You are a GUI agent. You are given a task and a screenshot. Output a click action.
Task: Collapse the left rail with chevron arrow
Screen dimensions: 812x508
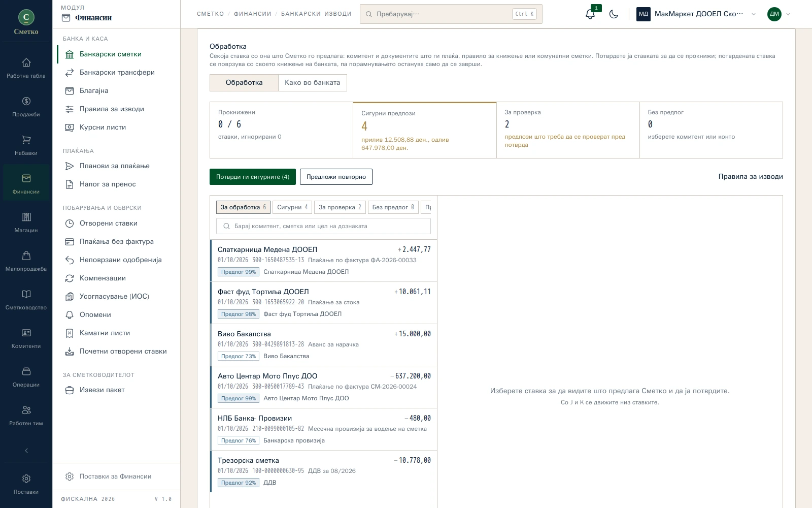click(x=26, y=450)
